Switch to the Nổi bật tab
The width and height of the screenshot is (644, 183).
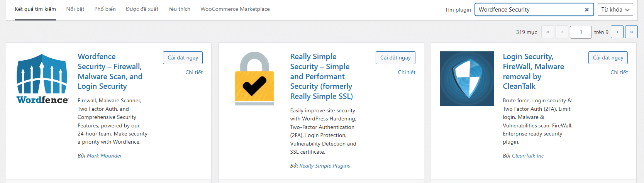coord(75,9)
